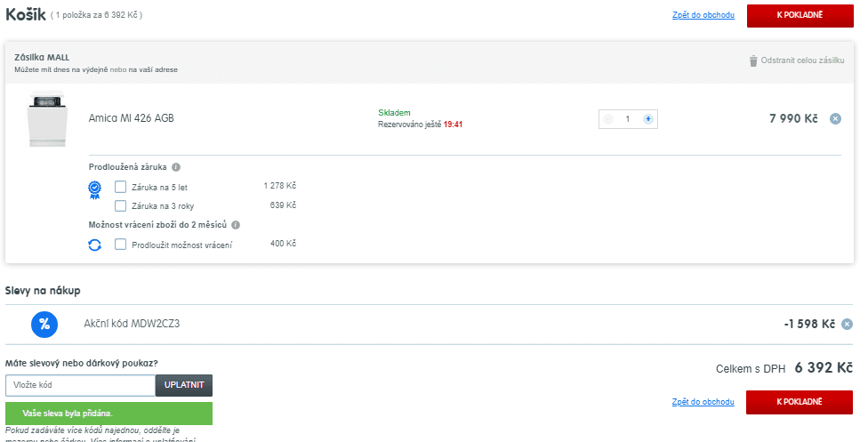Screen dimensions: 868x442
Task: Check Prodloužit možnost vrácení option
Action: coord(120,245)
